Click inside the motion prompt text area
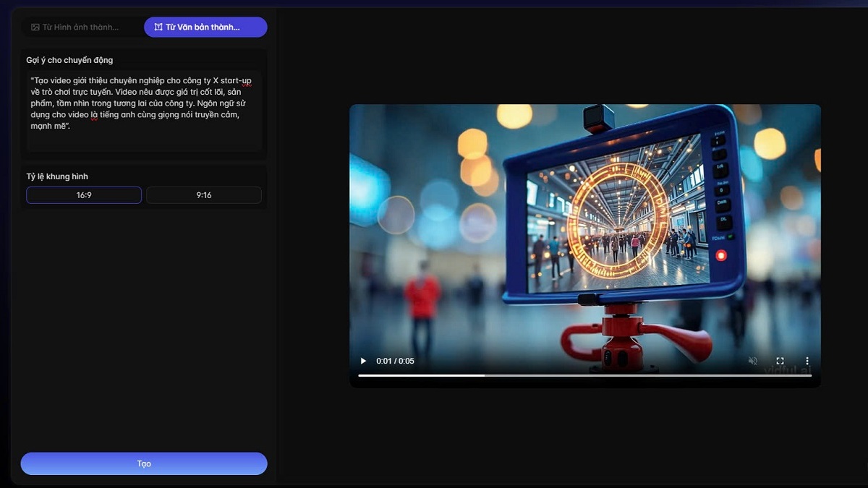868x488 pixels. coord(143,108)
